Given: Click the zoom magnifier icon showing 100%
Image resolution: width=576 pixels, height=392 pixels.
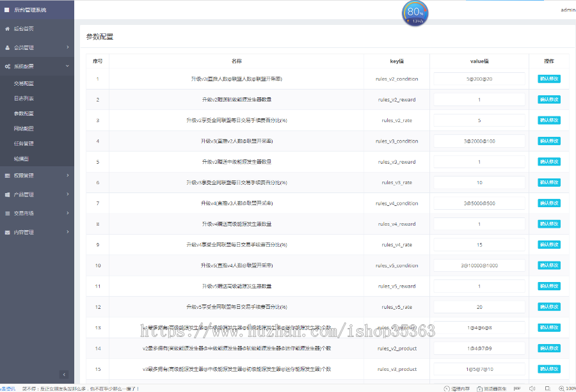Looking at the screenshot, I should coord(561,389).
